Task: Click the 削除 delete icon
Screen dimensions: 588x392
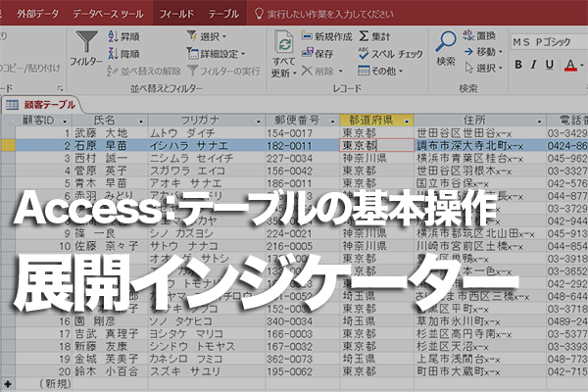Action: (307, 71)
